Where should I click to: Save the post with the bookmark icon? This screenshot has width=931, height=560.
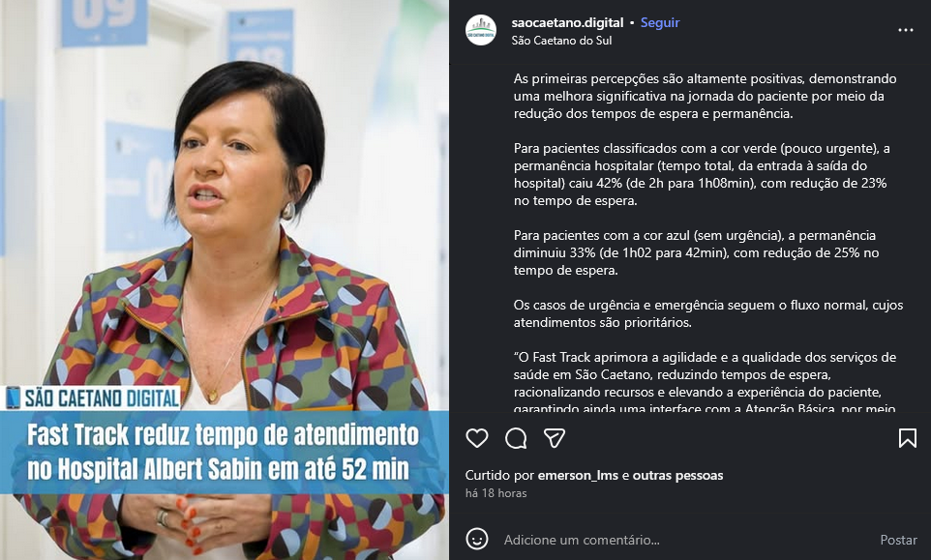click(907, 438)
